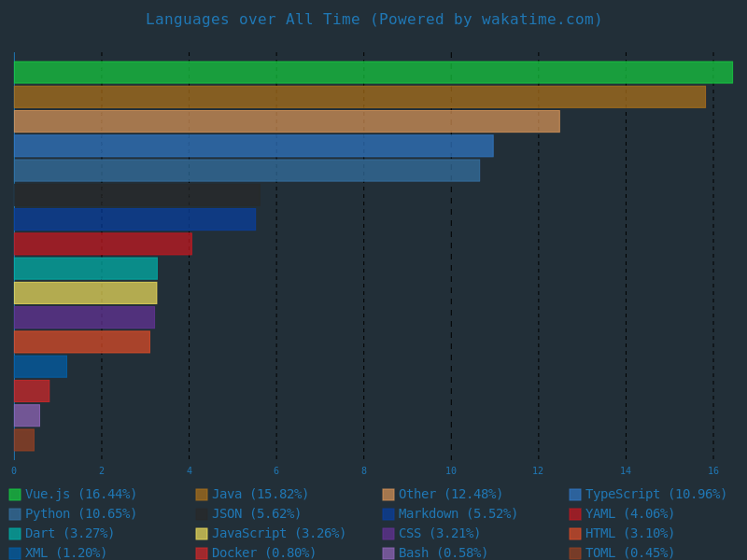Select the XML (1.20%) legend label
Image resolution: width=747 pixels, height=560 pixels.
coord(65,553)
